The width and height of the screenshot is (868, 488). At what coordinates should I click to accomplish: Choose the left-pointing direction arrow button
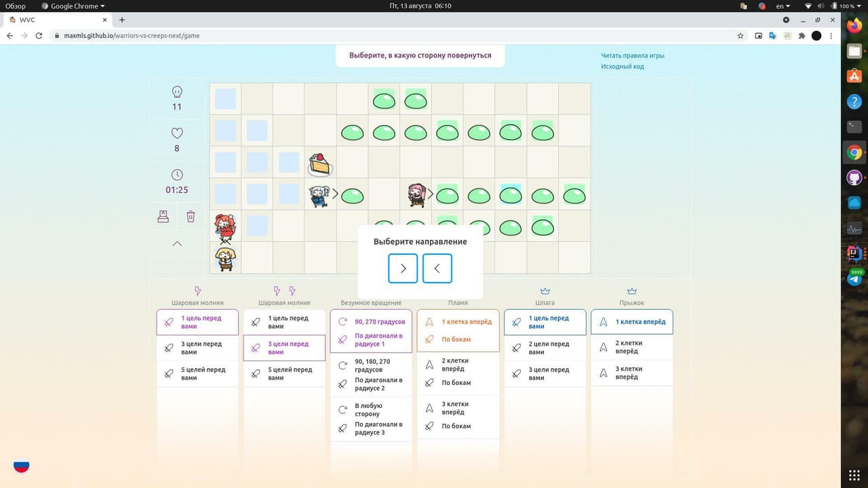(x=437, y=268)
